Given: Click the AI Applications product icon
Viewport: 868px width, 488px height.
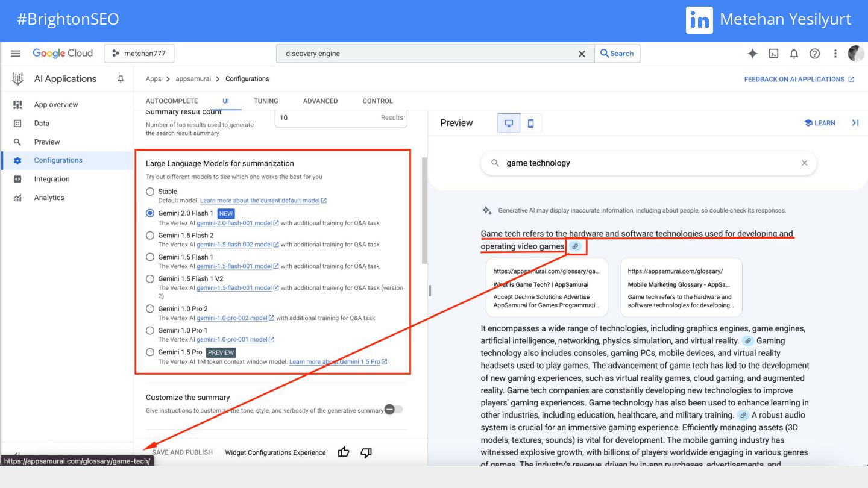Looking at the screenshot, I should [x=17, y=79].
